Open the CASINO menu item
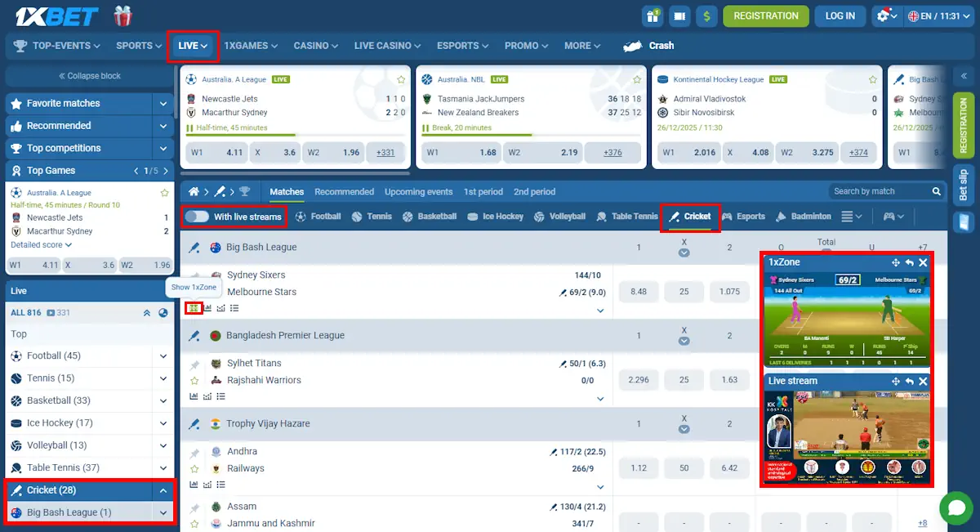This screenshot has width=980, height=532. point(315,46)
